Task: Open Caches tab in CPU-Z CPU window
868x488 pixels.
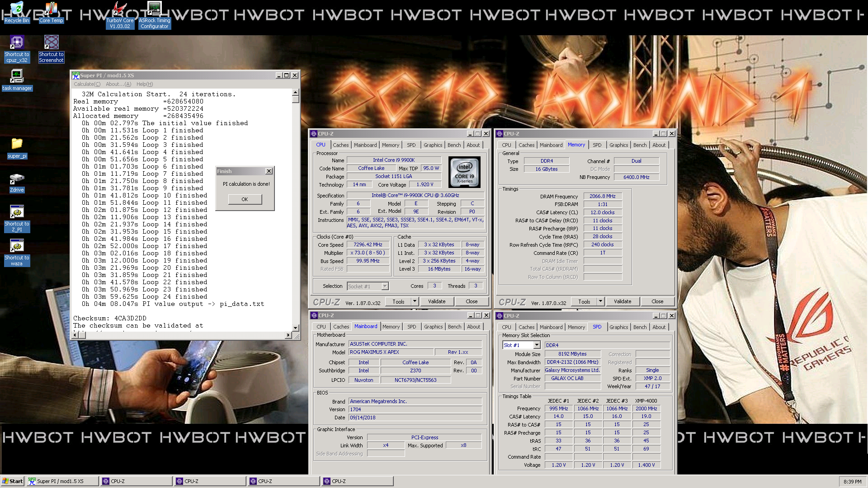Action: click(341, 145)
